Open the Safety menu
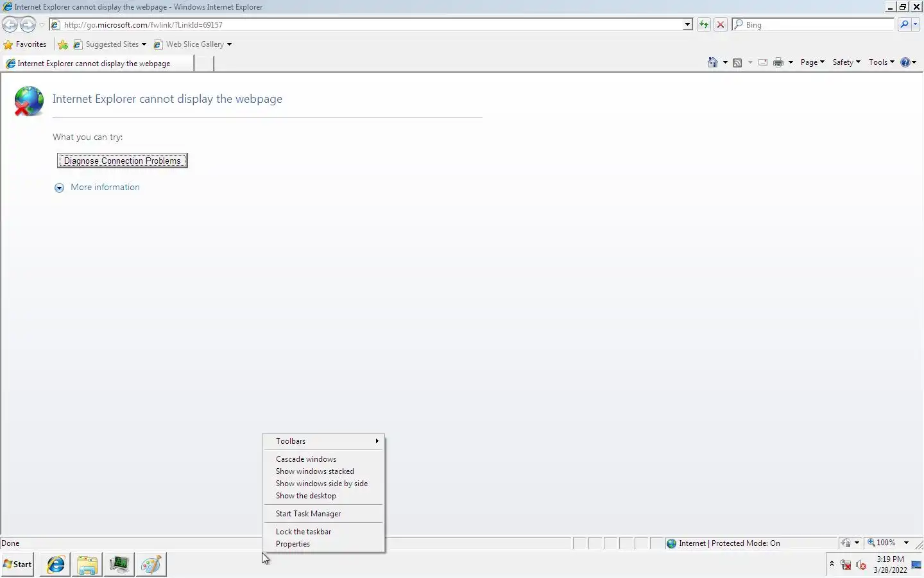The height and width of the screenshot is (578, 924). point(846,62)
